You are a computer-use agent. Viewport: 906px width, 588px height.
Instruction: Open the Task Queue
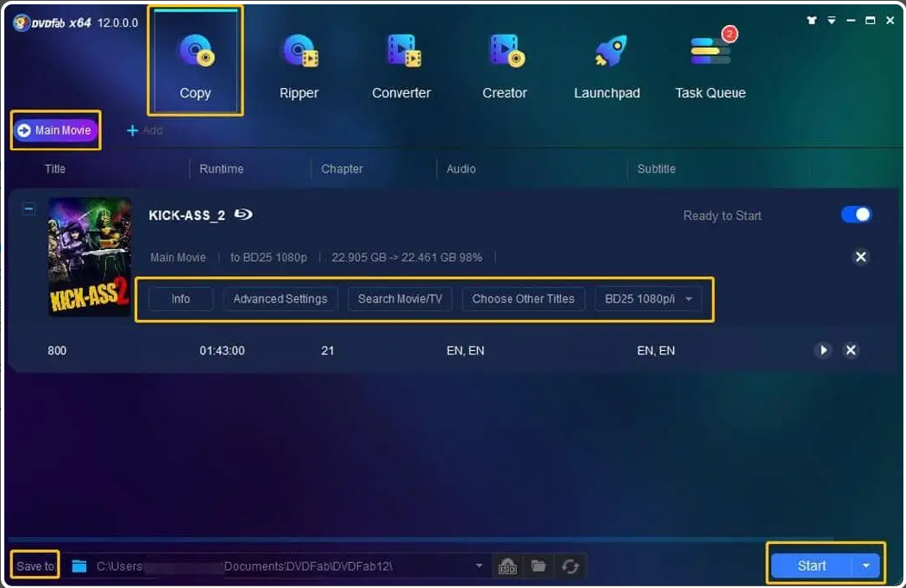click(710, 66)
